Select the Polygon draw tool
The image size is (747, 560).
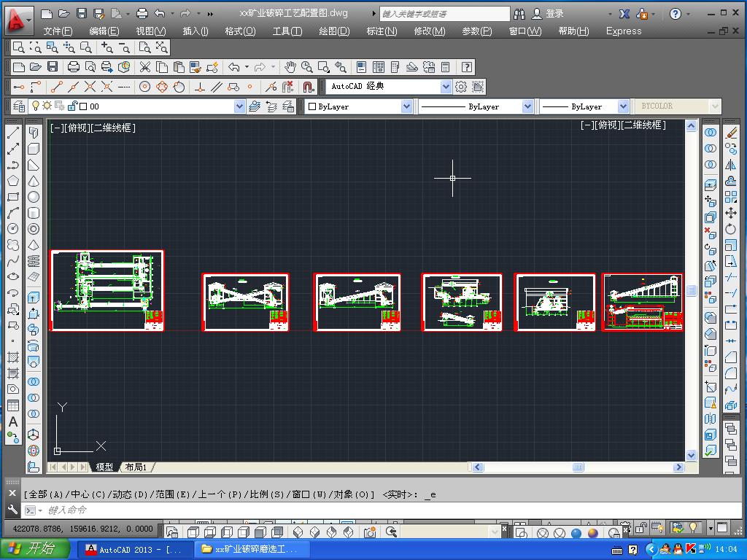(x=13, y=181)
